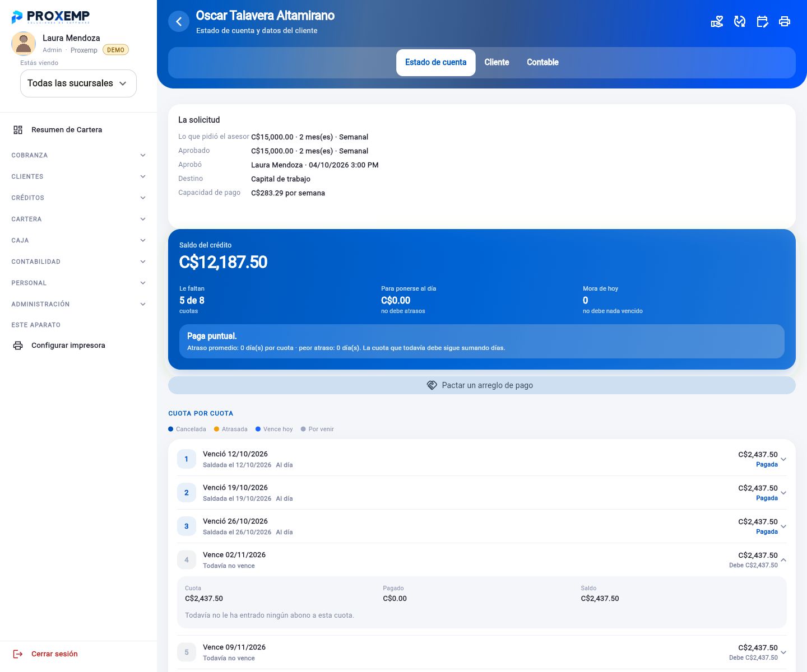Expand cuota 2 details chevron

(x=783, y=493)
